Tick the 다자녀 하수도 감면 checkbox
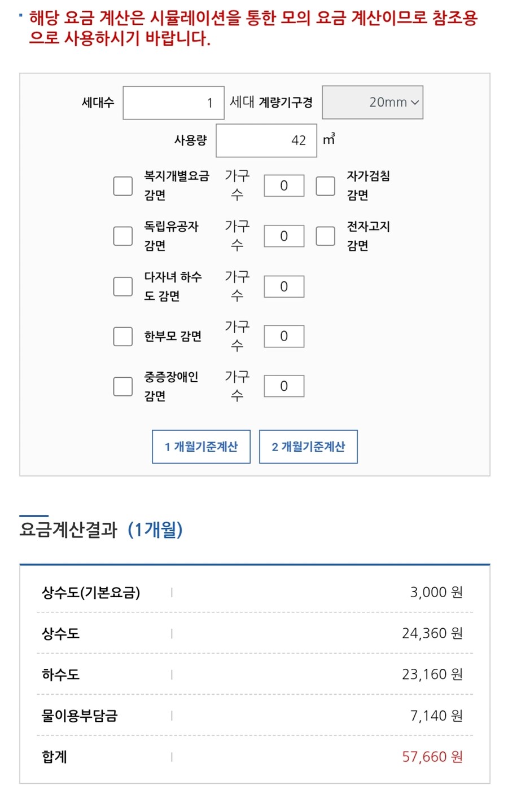The height and width of the screenshot is (812, 508). [x=123, y=286]
